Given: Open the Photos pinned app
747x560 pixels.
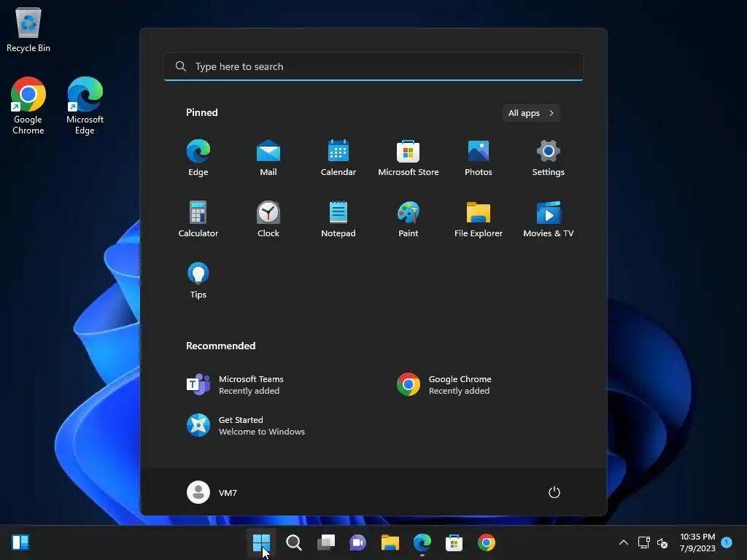Looking at the screenshot, I should tap(479, 158).
